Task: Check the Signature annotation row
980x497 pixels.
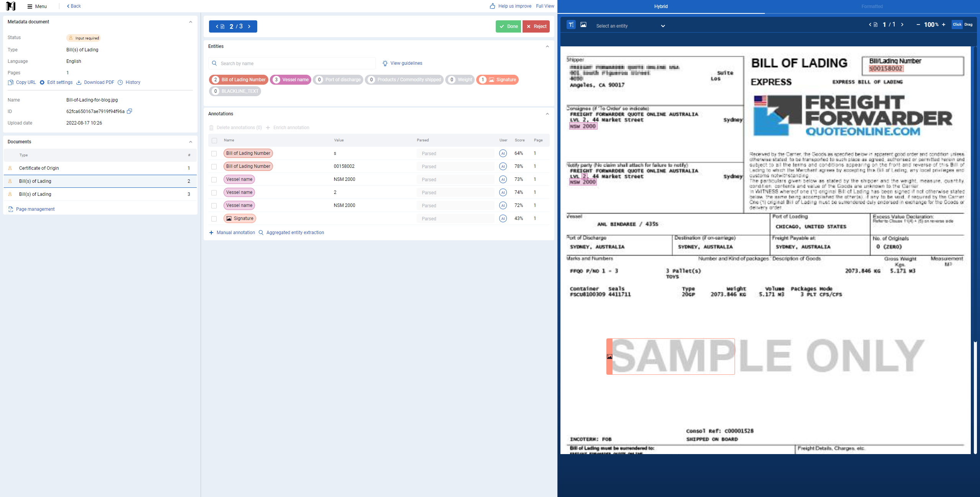Action: click(x=214, y=219)
